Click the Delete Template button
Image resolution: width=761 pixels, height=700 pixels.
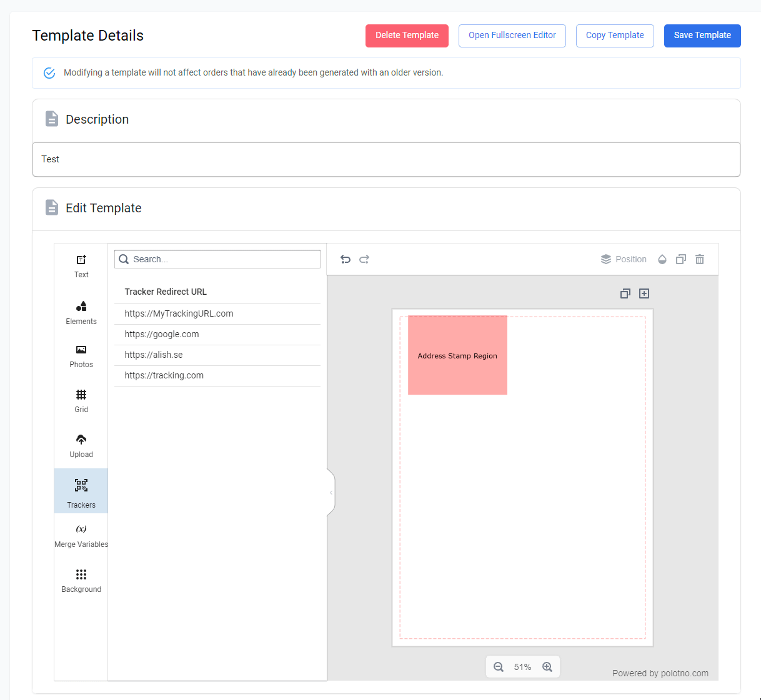tap(407, 36)
